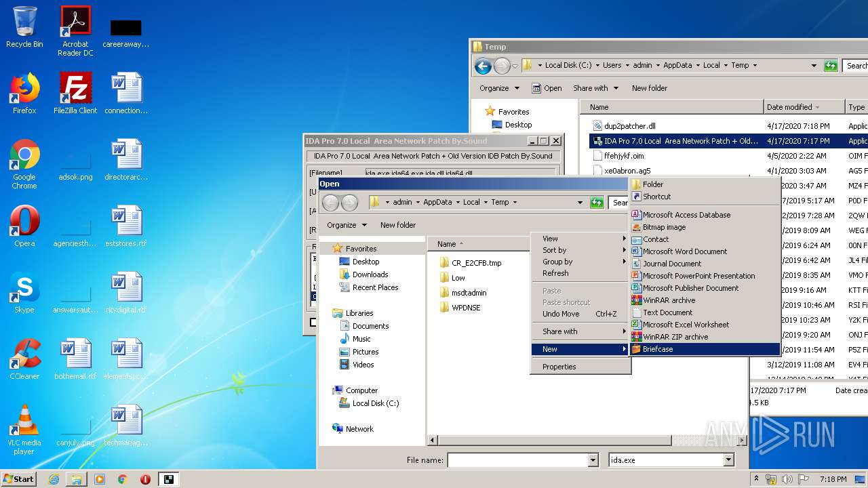The width and height of the screenshot is (868, 488).
Task: Expand the Share with dropdown in Temp window
Action: (x=595, y=88)
